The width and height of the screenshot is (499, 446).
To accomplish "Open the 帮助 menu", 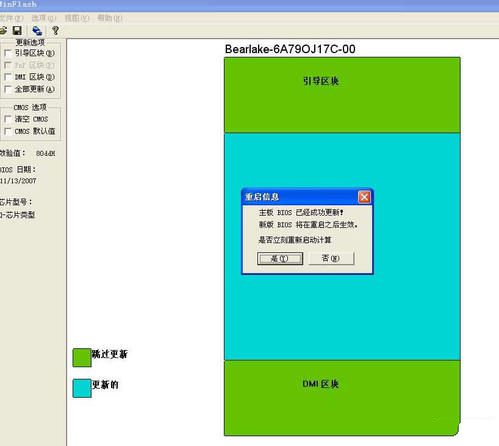I will coord(110,18).
